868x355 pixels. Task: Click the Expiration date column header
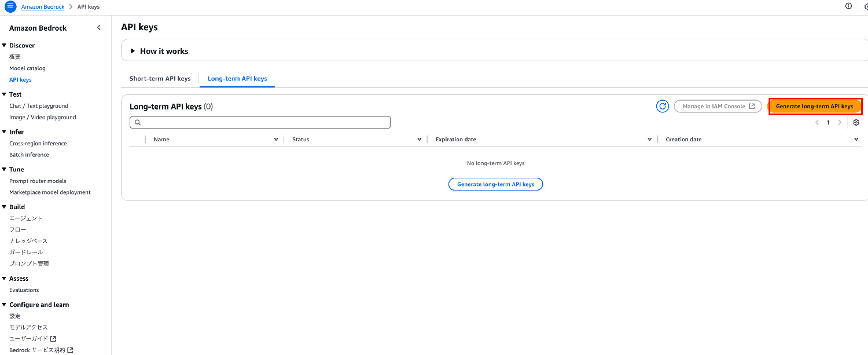point(456,140)
